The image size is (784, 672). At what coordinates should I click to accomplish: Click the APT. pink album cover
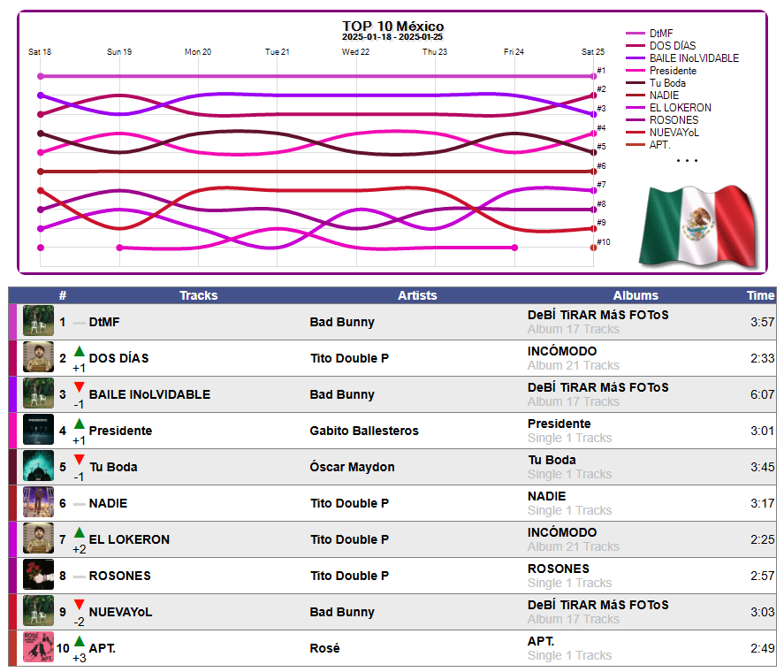pos(38,648)
